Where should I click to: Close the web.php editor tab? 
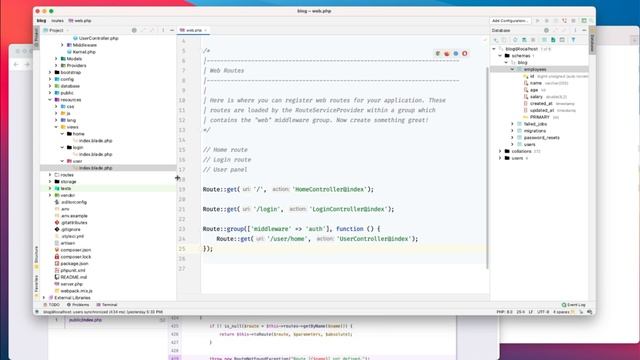[x=206, y=30]
